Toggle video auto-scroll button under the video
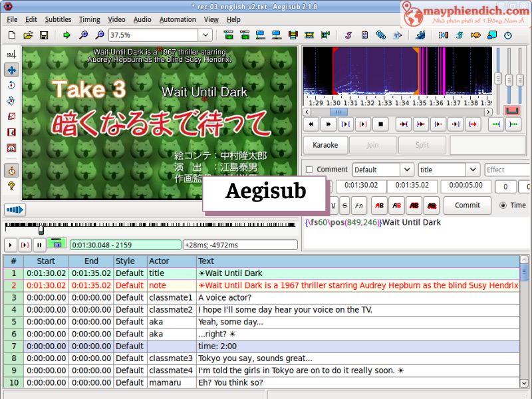Image resolution: width=532 pixels, height=399 pixels. (55, 245)
